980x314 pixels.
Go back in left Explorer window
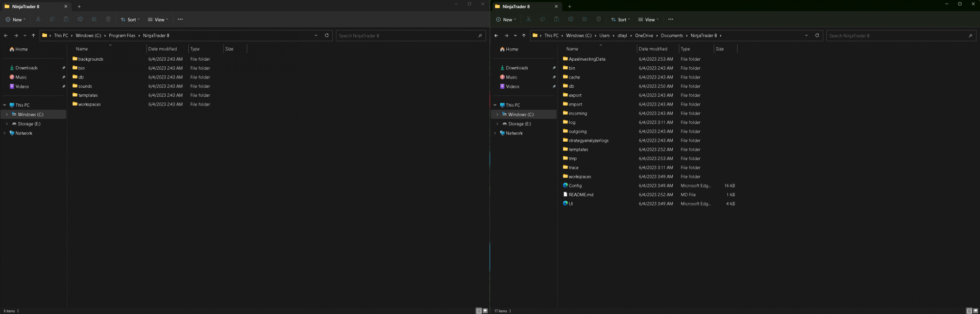(6, 36)
